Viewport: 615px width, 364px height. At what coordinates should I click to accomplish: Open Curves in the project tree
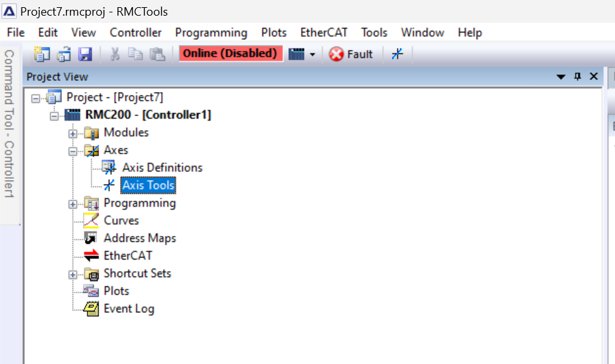point(121,220)
